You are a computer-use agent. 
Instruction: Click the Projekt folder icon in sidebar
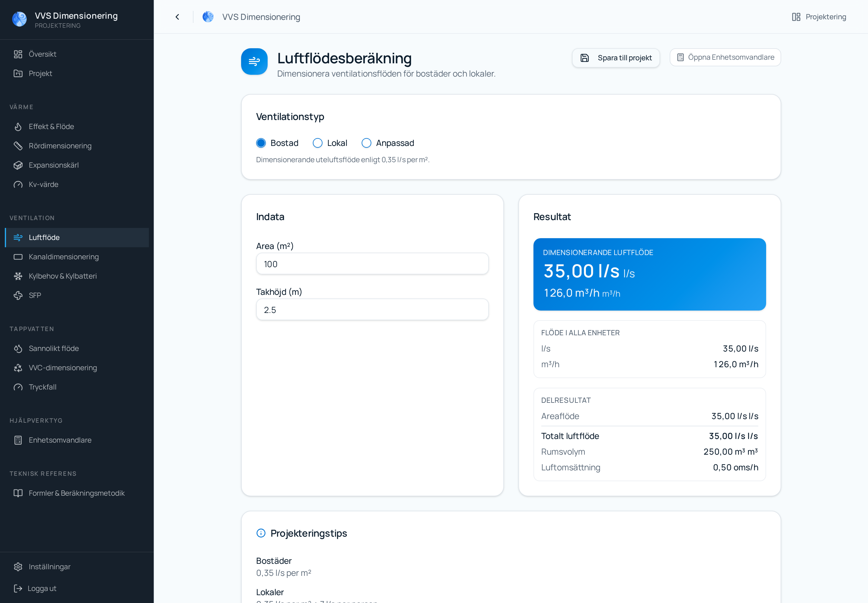[18, 73]
